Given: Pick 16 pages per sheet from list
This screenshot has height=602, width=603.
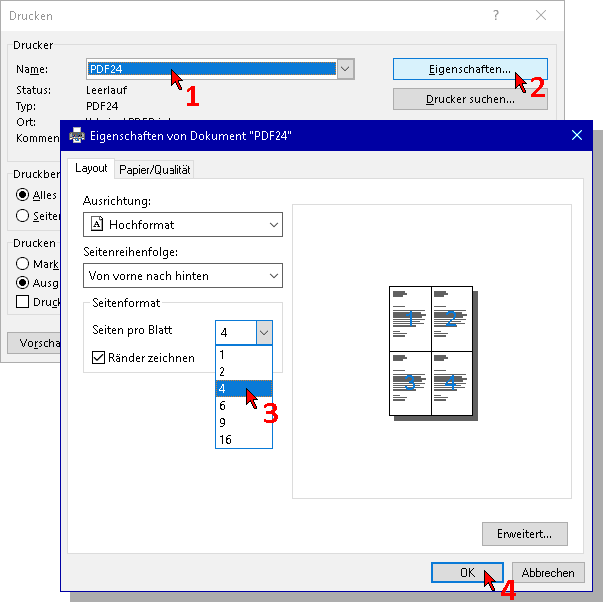Looking at the screenshot, I should click(226, 439).
